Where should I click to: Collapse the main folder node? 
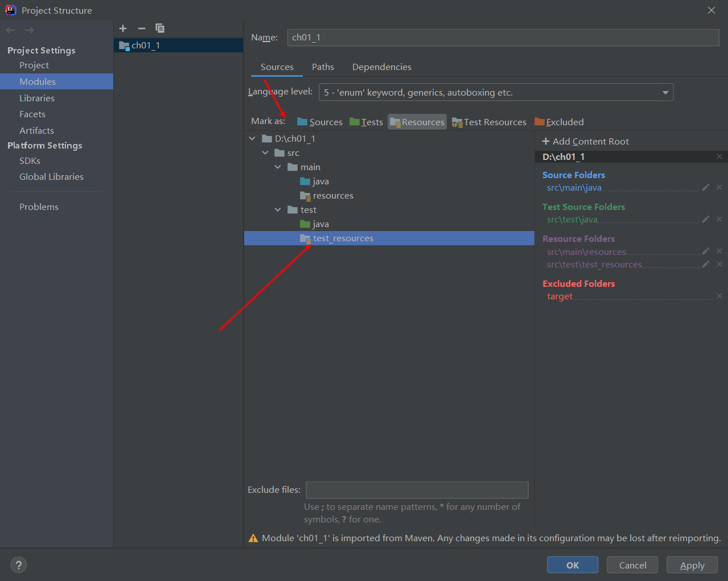click(x=278, y=167)
